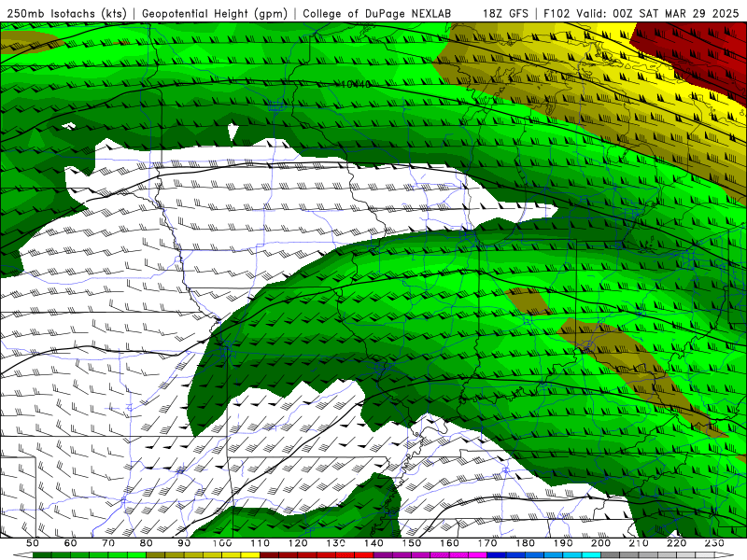Click the legend value 70
Image resolution: width=747 pixels, height=560 pixels.
coord(108,543)
